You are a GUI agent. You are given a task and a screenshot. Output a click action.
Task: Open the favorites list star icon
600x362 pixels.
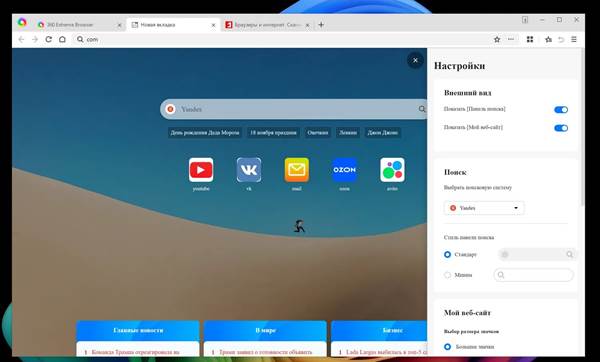(x=548, y=39)
